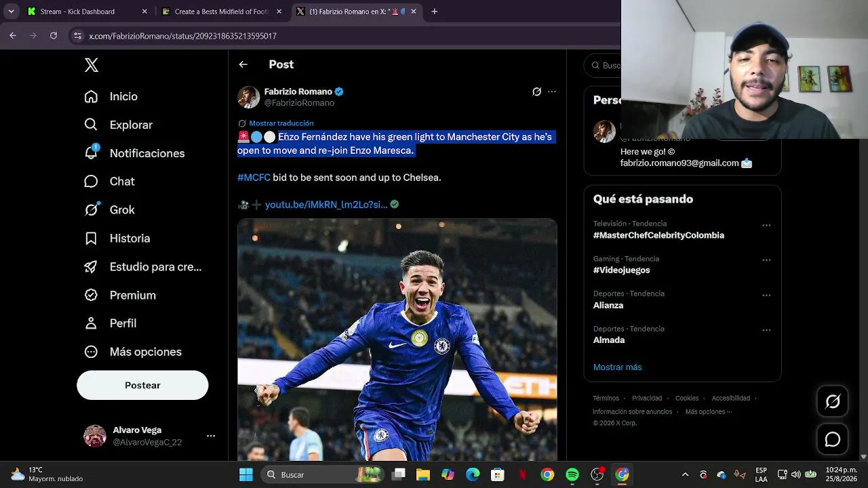Click the @FabrizioRomano handle under the name
868x488 pixels.
299,103
